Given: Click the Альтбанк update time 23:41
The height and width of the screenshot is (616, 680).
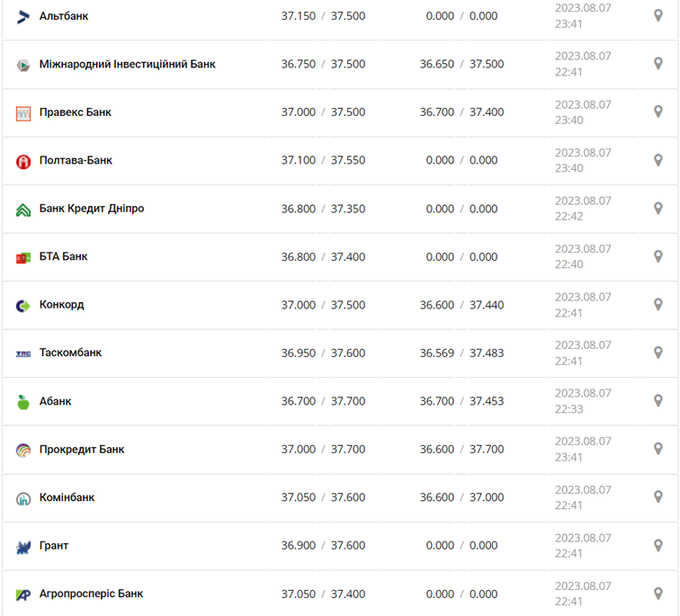Looking at the screenshot, I should (569, 24).
